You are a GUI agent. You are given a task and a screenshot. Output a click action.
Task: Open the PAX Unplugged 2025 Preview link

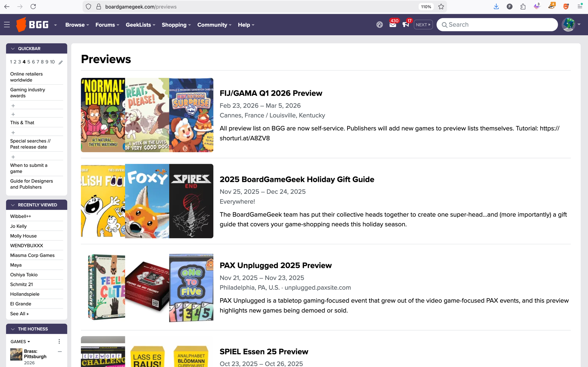coord(276,265)
